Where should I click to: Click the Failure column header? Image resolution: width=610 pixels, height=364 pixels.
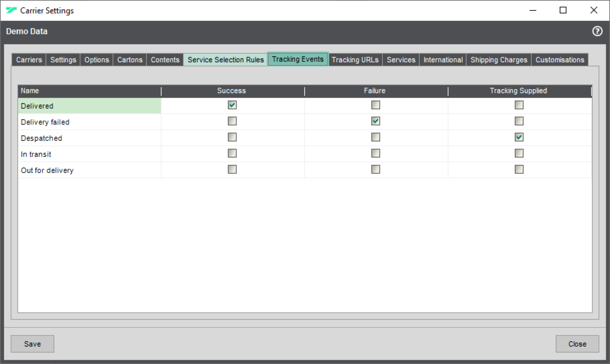click(x=376, y=91)
